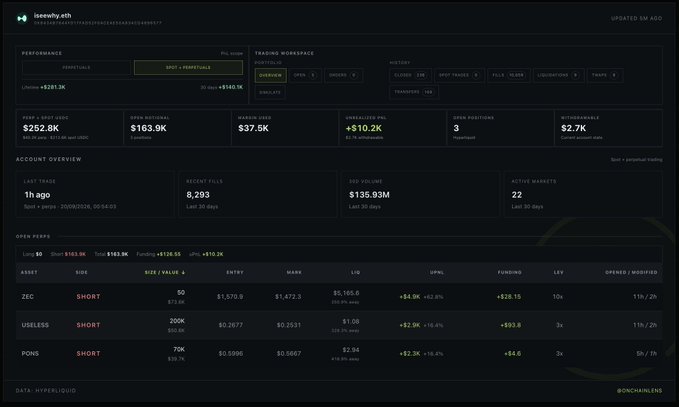Click USELESS funding value +$93.8
Image resolution: width=679 pixels, height=407 pixels.
[x=511, y=325]
